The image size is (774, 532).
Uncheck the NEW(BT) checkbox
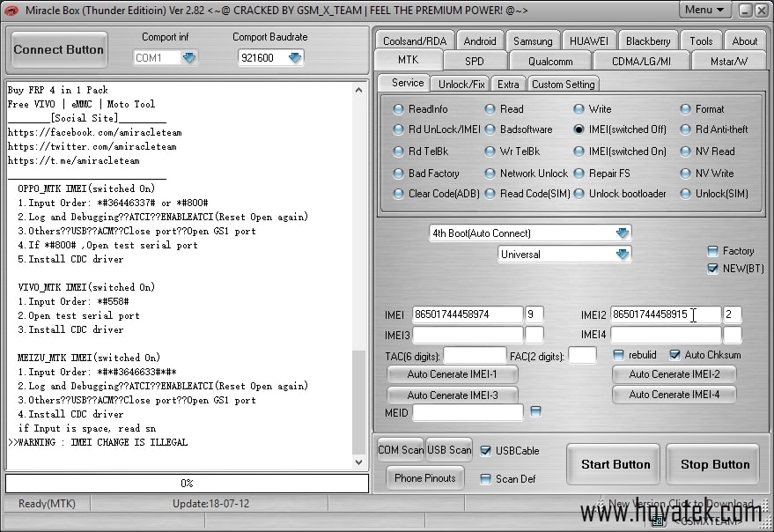tap(712, 269)
